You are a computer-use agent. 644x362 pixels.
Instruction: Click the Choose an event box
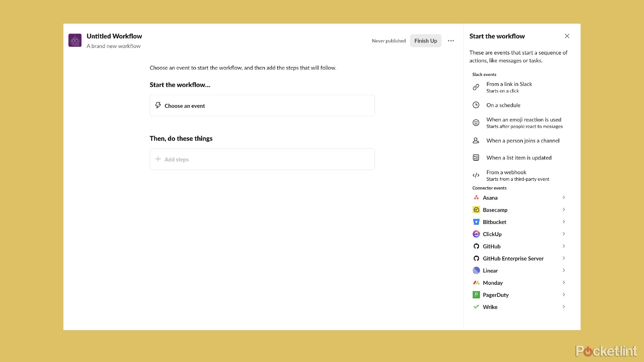pos(262,106)
